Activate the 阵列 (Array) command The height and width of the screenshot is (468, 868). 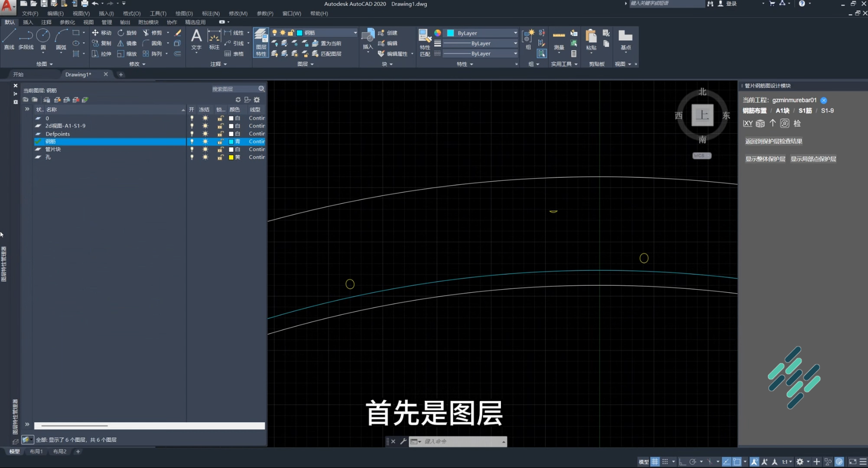click(153, 54)
